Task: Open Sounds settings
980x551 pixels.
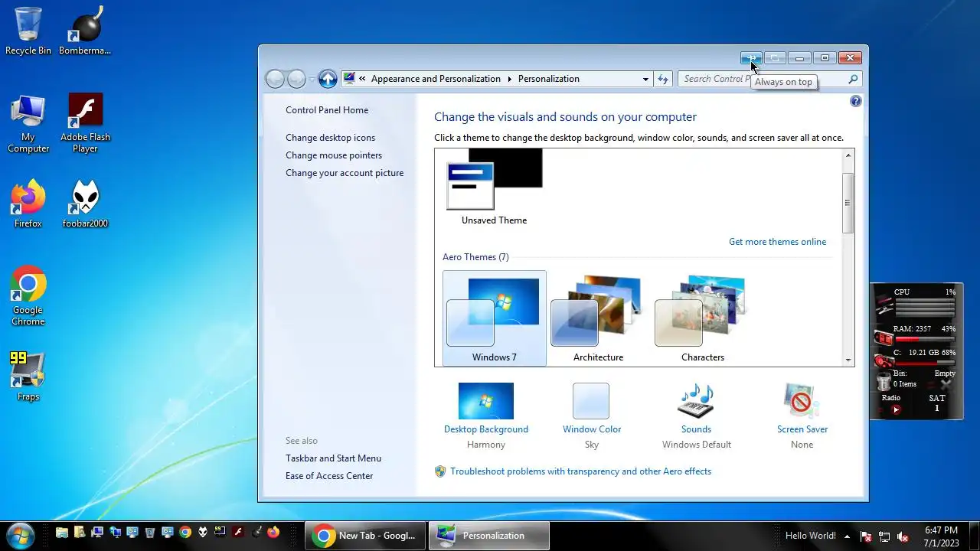Action: (696, 415)
